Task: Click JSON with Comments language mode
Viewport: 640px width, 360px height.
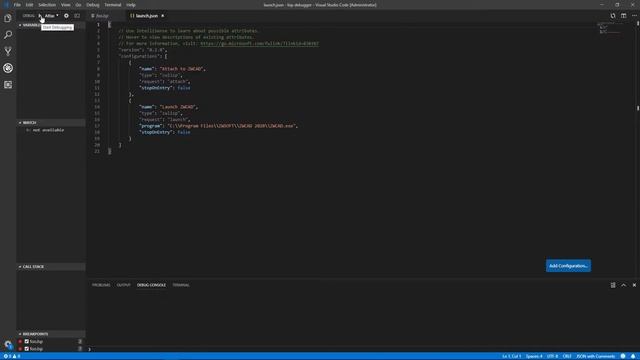Action: [596, 356]
